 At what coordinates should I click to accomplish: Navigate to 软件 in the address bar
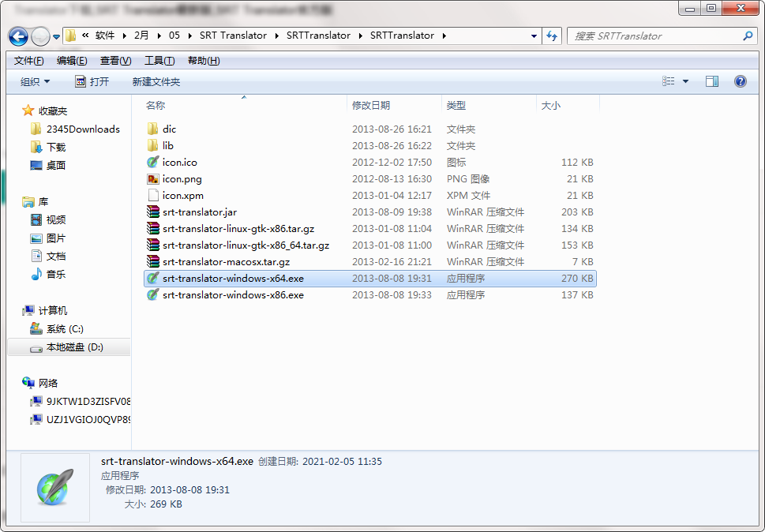105,36
